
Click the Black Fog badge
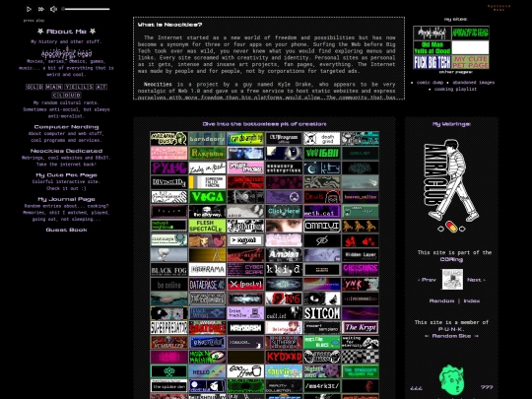(169, 270)
